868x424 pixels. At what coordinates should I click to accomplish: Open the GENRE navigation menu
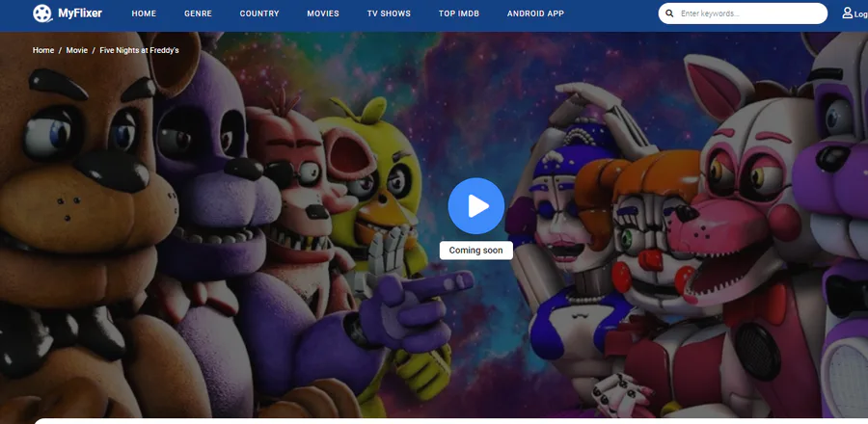(x=198, y=13)
